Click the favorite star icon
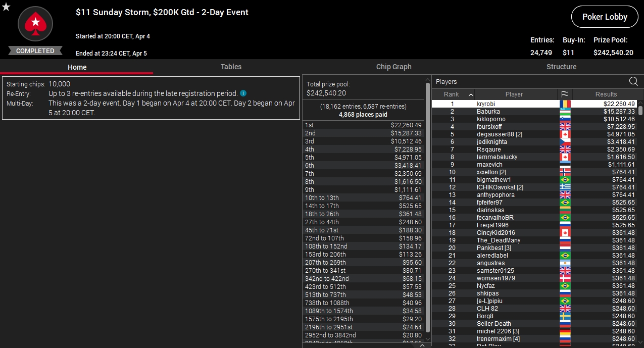Image resolution: width=644 pixels, height=348 pixels. click(6, 7)
